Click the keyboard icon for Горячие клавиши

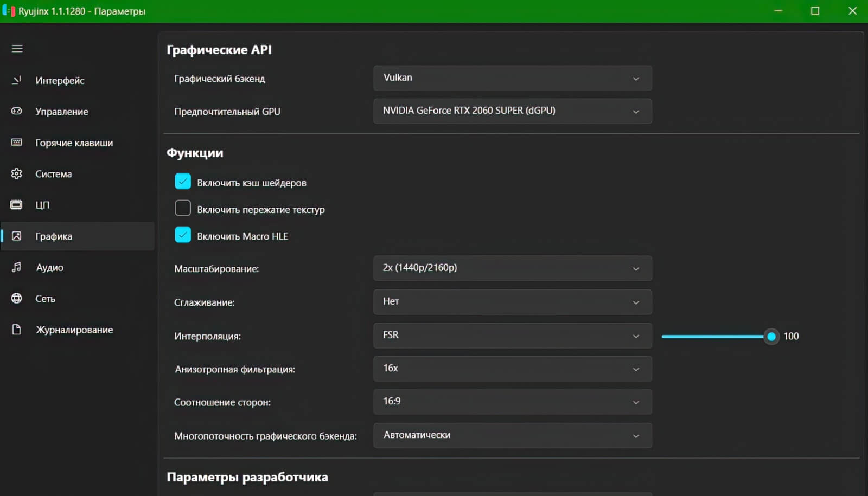17,143
